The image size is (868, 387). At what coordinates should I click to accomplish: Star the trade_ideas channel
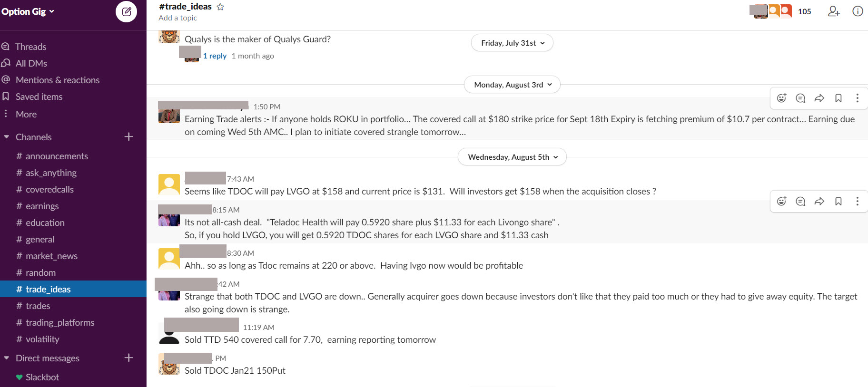pyautogui.click(x=220, y=7)
